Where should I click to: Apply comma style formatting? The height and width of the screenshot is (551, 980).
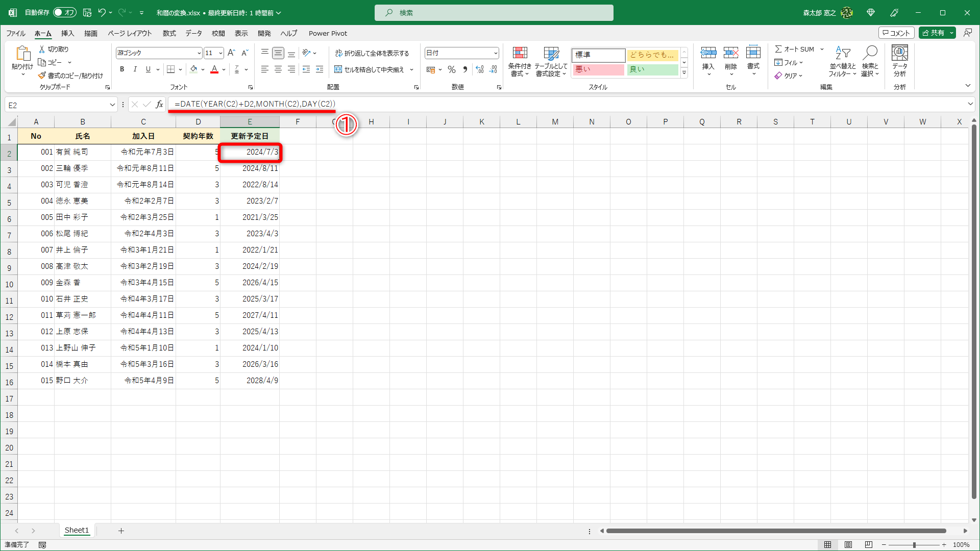tap(465, 69)
